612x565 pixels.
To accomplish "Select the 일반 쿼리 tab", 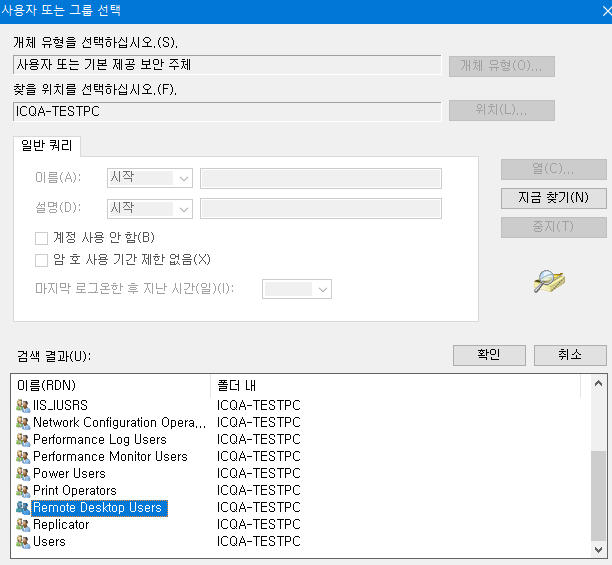I will 47,146.
